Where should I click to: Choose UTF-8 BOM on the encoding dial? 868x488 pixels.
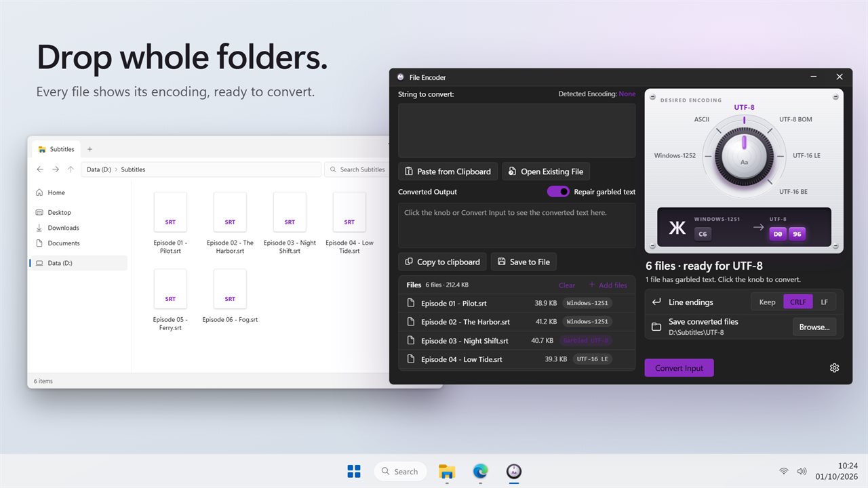tap(795, 119)
